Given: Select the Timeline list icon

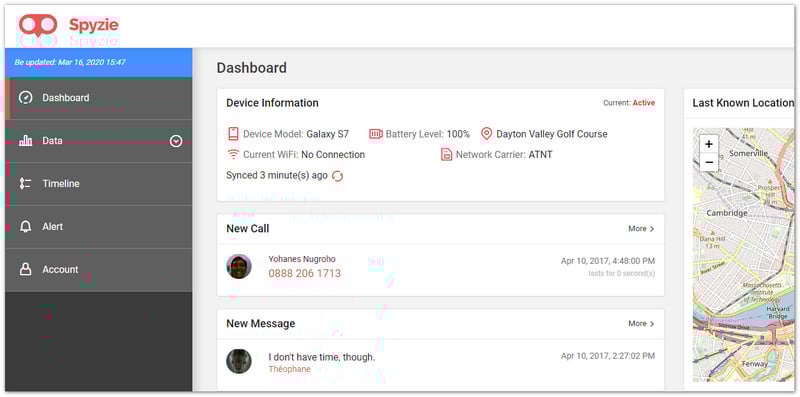Looking at the screenshot, I should click(x=26, y=184).
